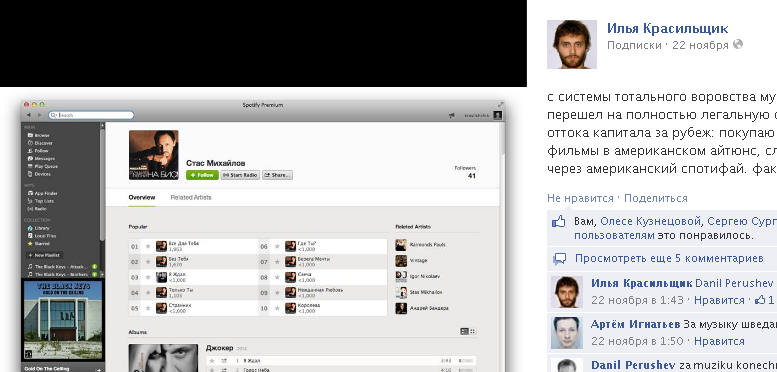Screen dimensions: 777x372
Task: Go forward with Spotify forward arrow
Action: click(x=40, y=115)
